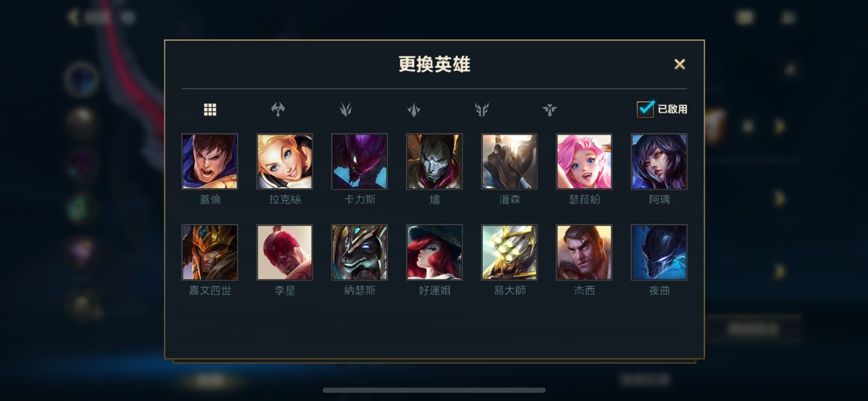Pick champion 易大師

click(x=509, y=252)
